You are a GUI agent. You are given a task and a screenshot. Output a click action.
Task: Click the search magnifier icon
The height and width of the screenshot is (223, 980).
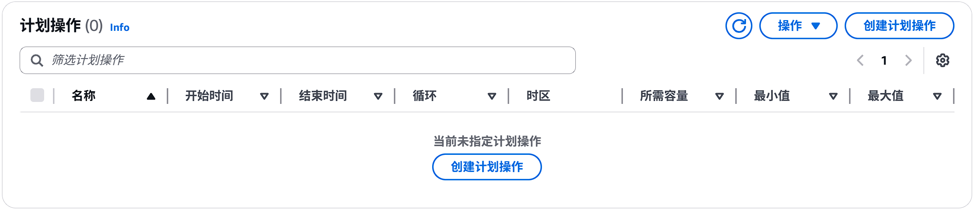(x=37, y=60)
